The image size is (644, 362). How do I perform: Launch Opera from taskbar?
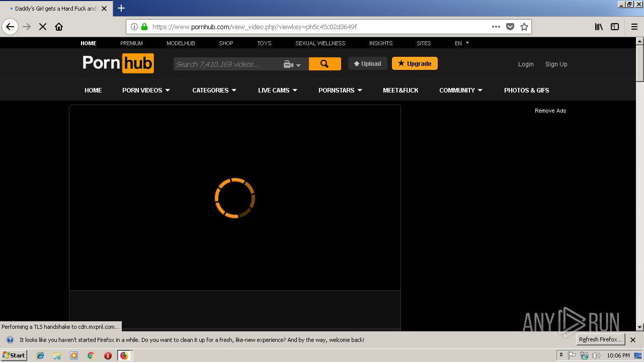(x=108, y=355)
